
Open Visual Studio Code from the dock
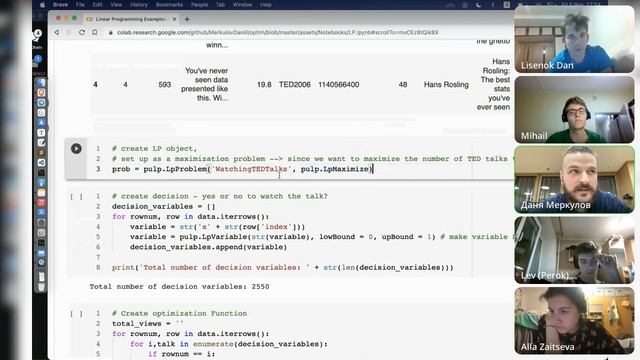tap(41, 163)
